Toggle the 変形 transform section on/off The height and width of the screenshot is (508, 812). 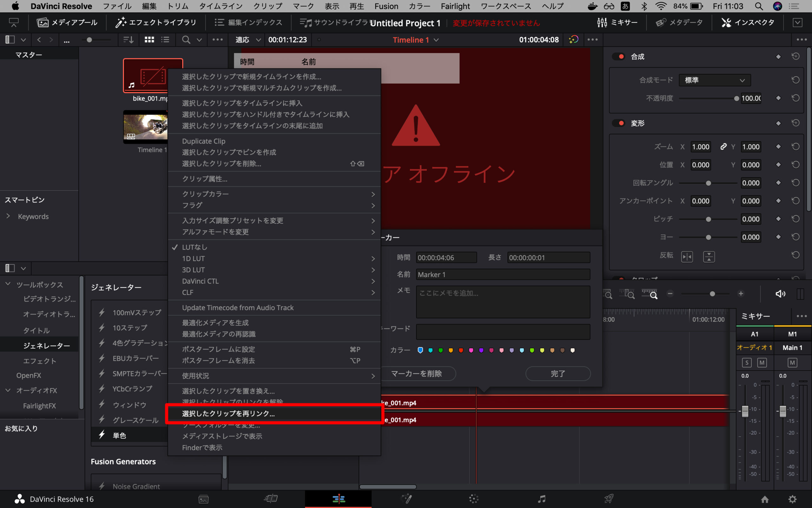click(x=618, y=123)
